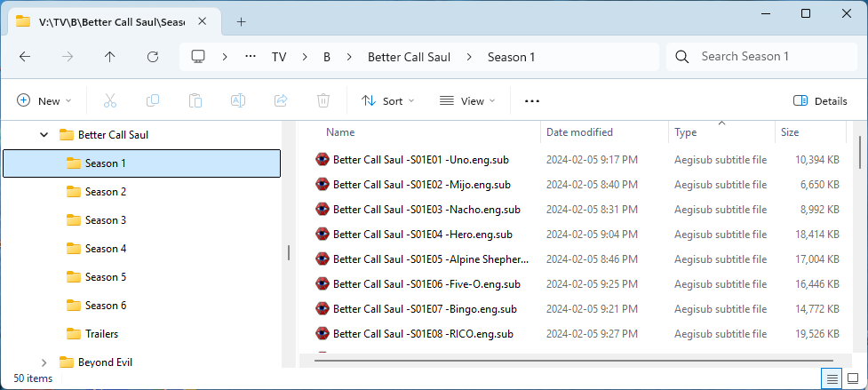The width and height of the screenshot is (868, 390).
Task: Toggle the Details pane button
Action: tap(820, 100)
